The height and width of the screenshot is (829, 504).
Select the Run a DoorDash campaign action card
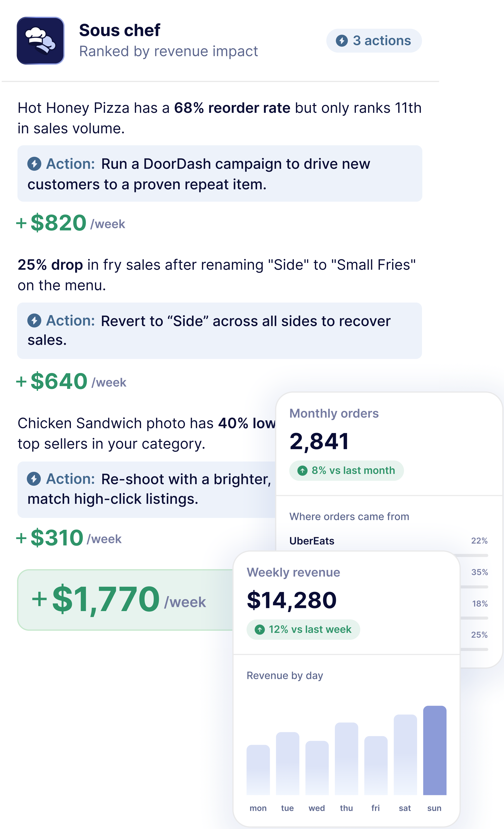[x=220, y=174]
